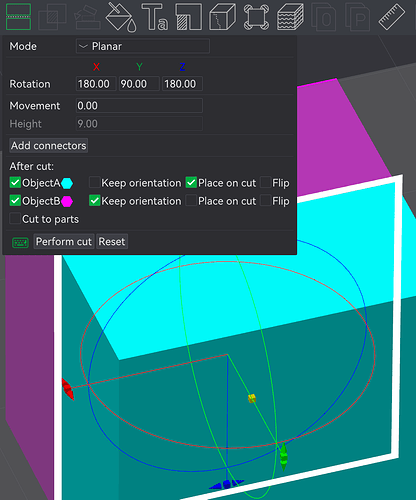416x500 pixels.
Task: Select the Cut tool icon
Action: pos(18,17)
